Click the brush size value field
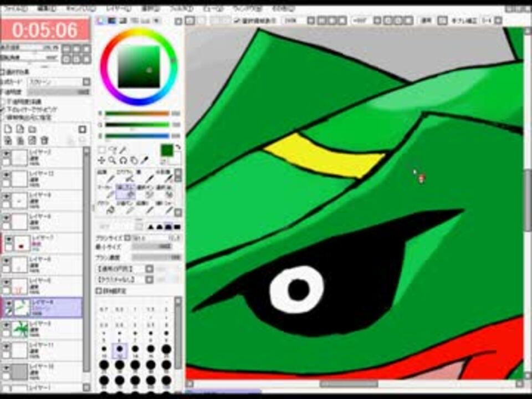Image resolution: width=532 pixels, height=399 pixels. click(x=156, y=238)
